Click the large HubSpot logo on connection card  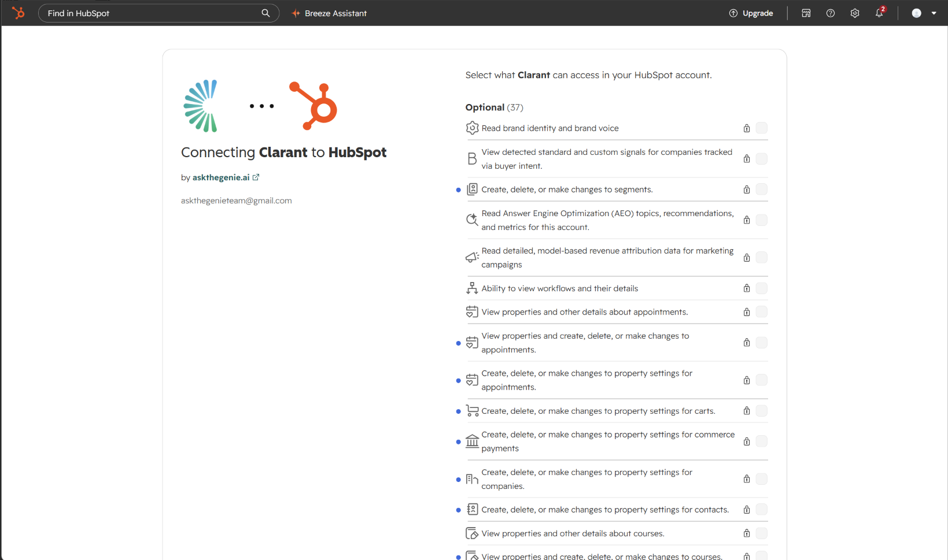coord(313,106)
